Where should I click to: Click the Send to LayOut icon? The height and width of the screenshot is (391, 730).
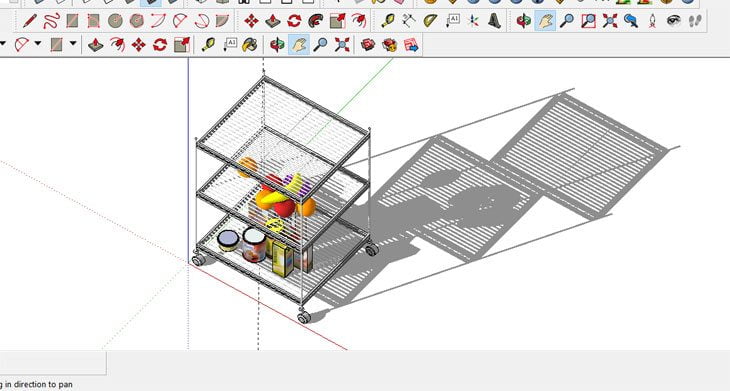click(x=411, y=45)
